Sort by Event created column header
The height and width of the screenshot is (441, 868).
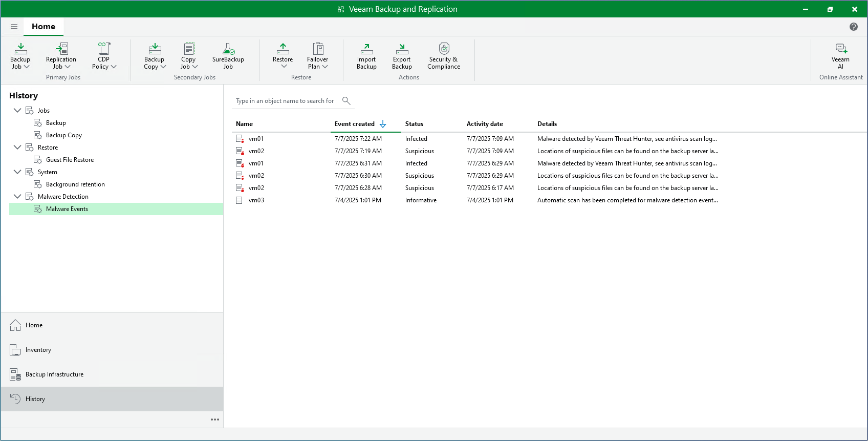pyautogui.click(x=355, y=124)
